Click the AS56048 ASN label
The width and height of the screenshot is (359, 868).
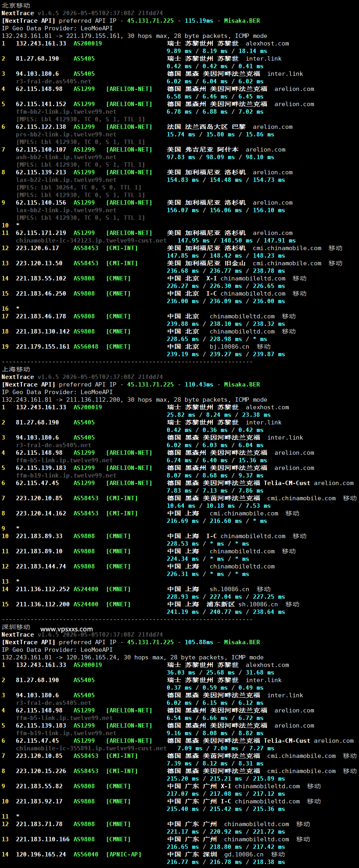tap(86, 347)
